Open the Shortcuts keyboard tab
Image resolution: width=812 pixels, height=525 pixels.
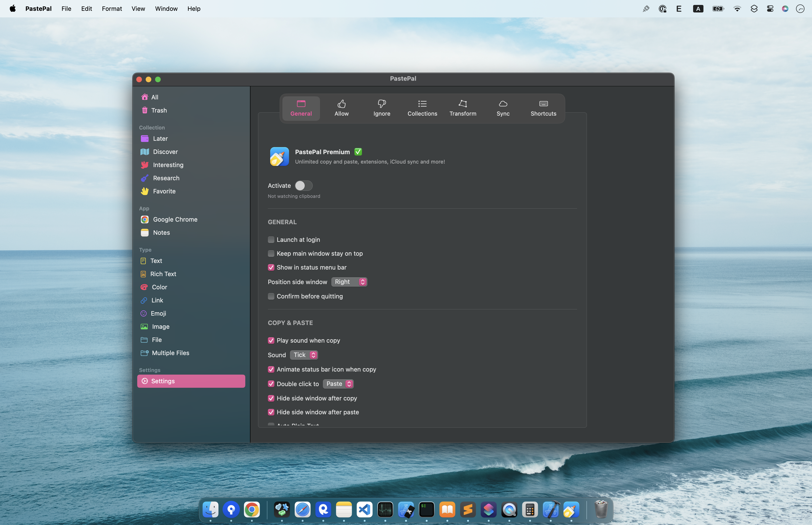[543, 108]
